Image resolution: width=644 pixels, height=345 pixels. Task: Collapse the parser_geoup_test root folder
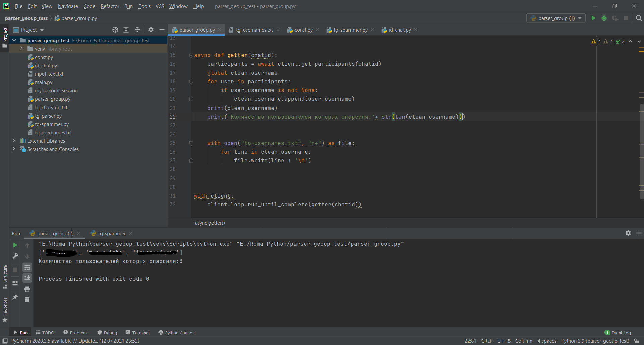pyautogui.click(x=14, y=40)
